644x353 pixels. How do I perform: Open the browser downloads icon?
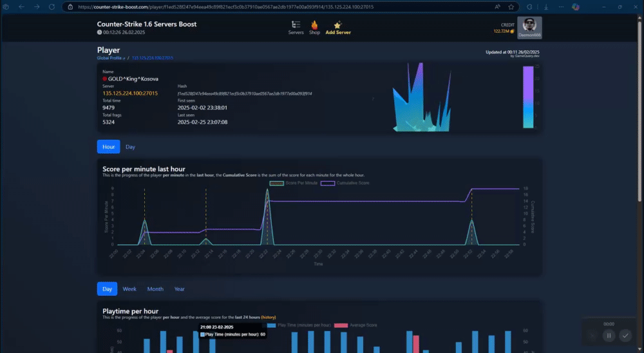[x=546, y=7]
